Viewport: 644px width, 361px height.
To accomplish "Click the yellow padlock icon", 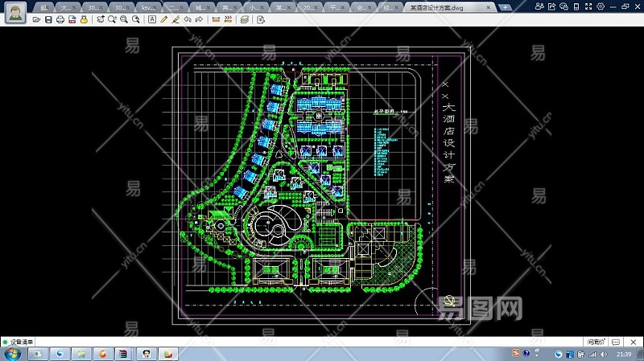I will 84,19.
